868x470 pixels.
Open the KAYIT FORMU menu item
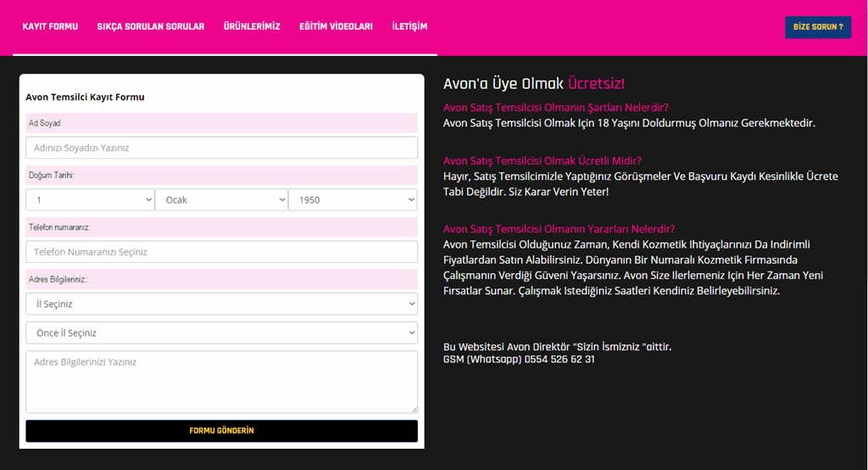tap(50, 26)
